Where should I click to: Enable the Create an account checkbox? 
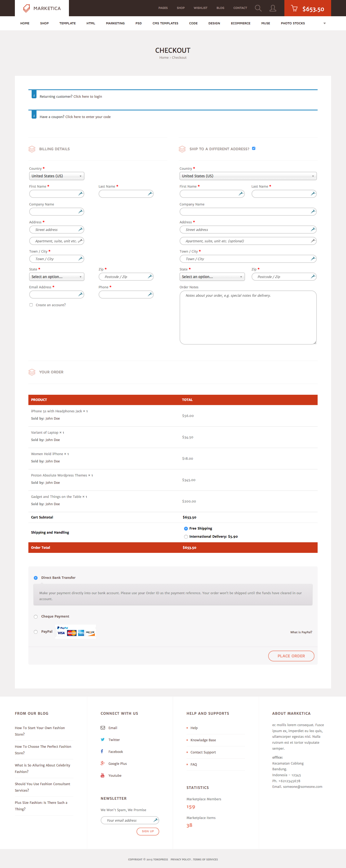click(x=31, y=305)
